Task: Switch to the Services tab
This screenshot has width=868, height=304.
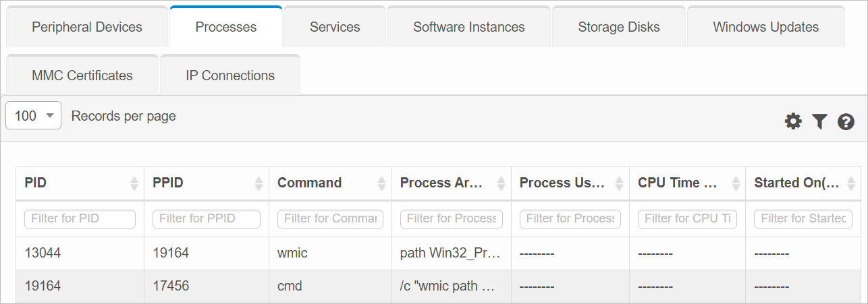Action: pyautogui.click(x=335, y=28)
